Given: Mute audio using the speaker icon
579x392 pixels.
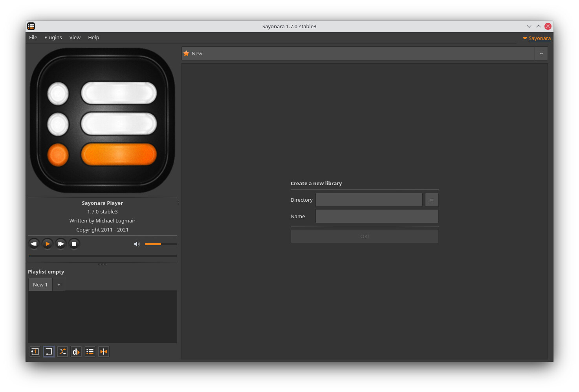Looking at the screenshot, I should [137, 244].
